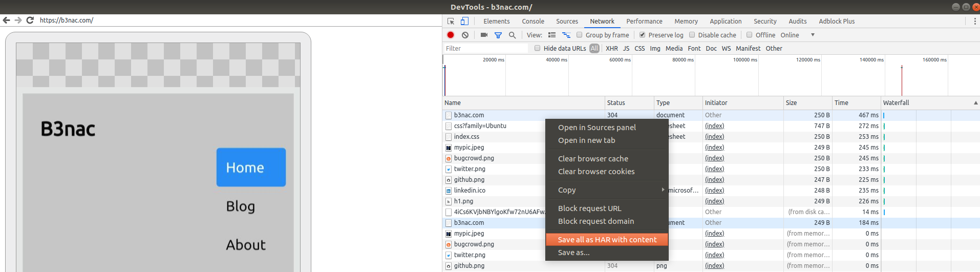Expand the Copy submenu
Image resolution: width=980 pixels, height=272 pixels.
tap(607, 190)
